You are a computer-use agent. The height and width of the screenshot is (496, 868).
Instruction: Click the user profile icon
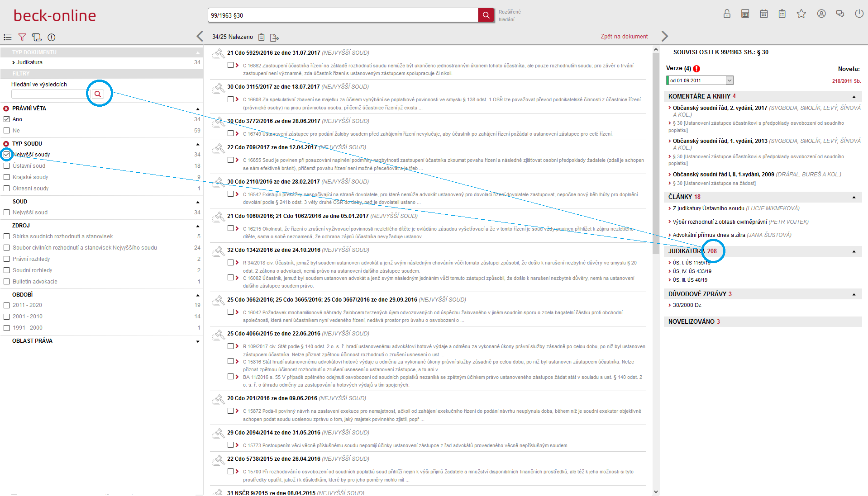(821, 14)
